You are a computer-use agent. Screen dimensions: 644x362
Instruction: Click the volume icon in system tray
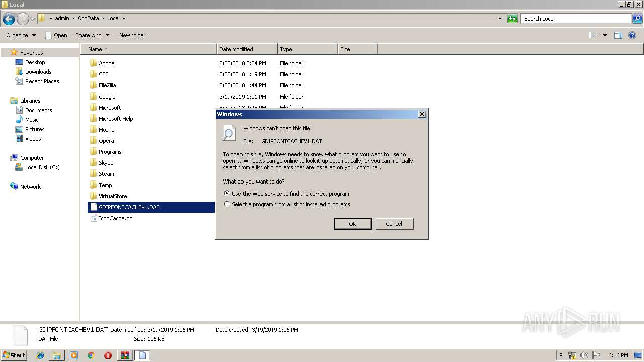(x=584, y=355)
